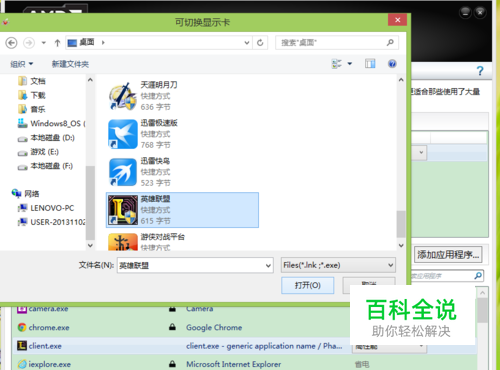Select 天涯明月刀 shortcut icon
This screenshot has height=370, width=500.
click(x=123, y=96)
